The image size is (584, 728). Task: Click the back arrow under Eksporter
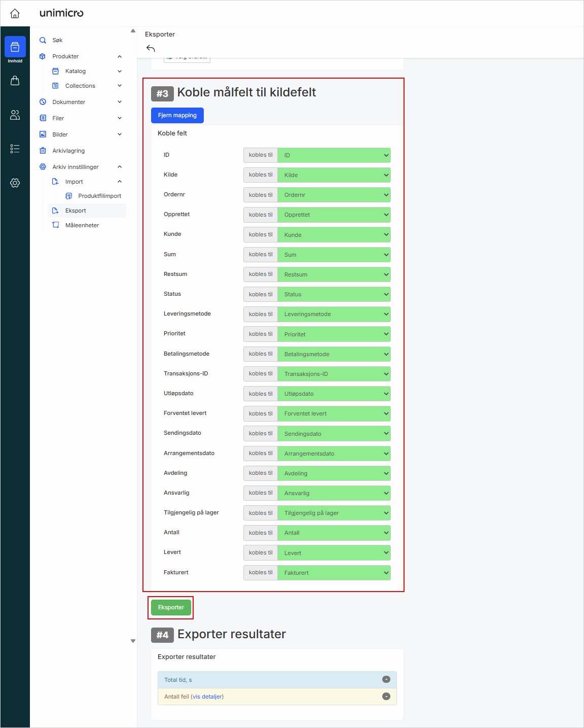[x=151, y=49]
